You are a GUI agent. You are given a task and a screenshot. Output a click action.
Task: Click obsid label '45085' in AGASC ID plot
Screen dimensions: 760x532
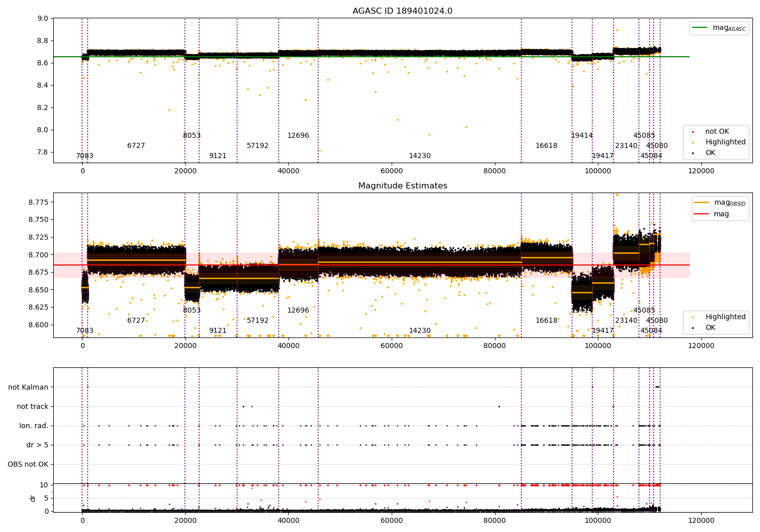(x=644, y=136)
